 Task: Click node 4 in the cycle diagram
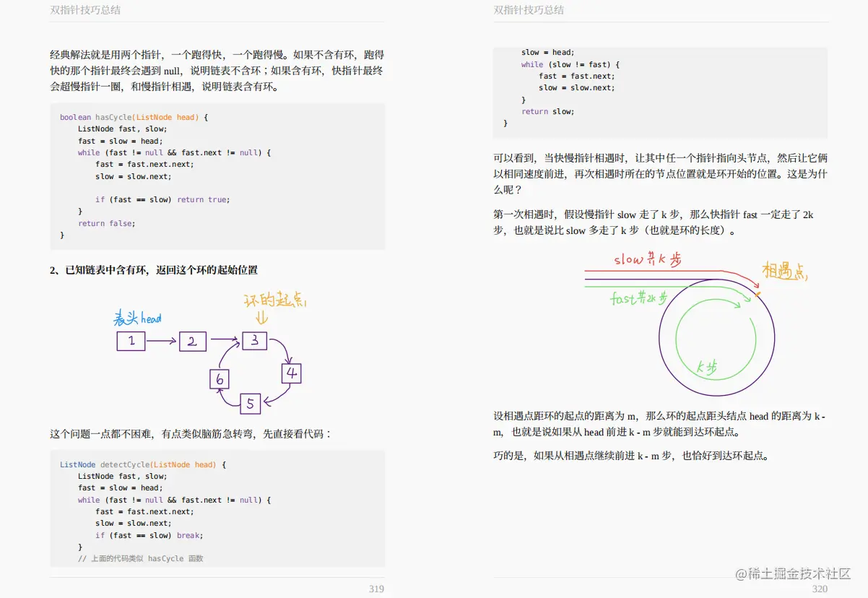[291, 373]
